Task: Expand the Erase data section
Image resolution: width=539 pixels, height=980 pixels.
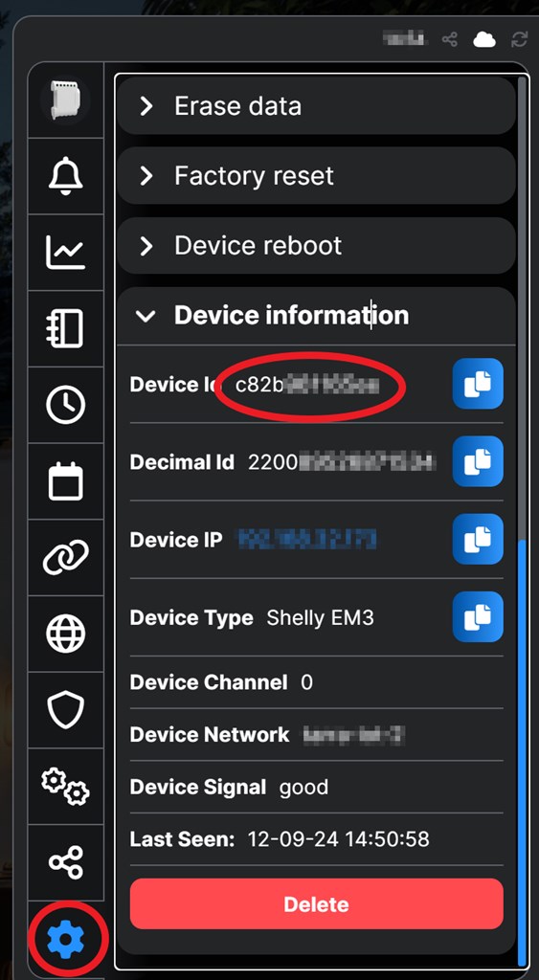Action: pyautogui.click(x=316, y=105)
